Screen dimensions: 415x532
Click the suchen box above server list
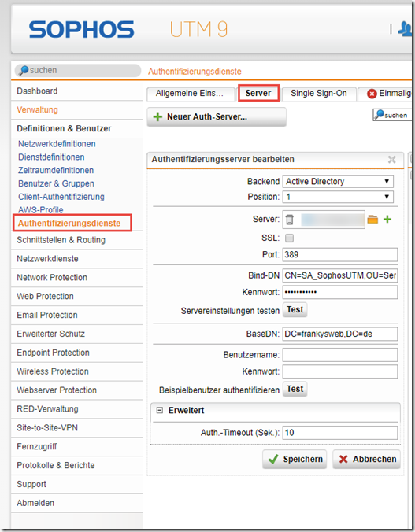pyautogui.click(x=392, y=115)
